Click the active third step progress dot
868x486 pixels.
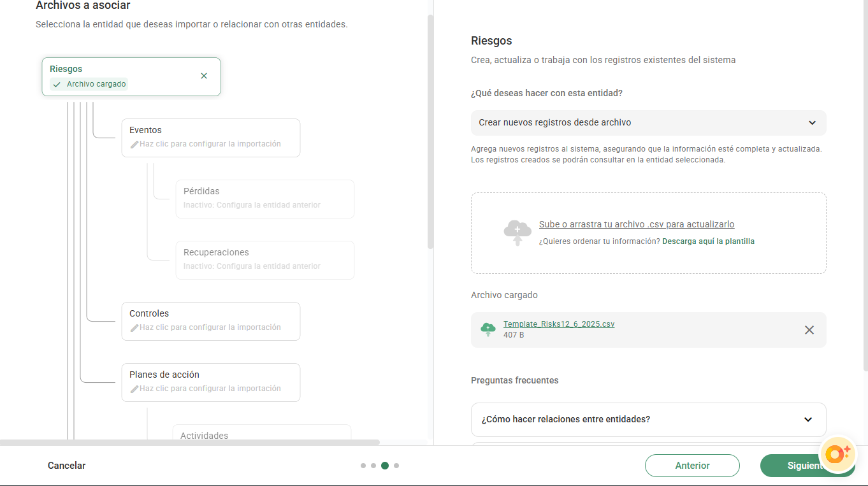pos(385,466)
